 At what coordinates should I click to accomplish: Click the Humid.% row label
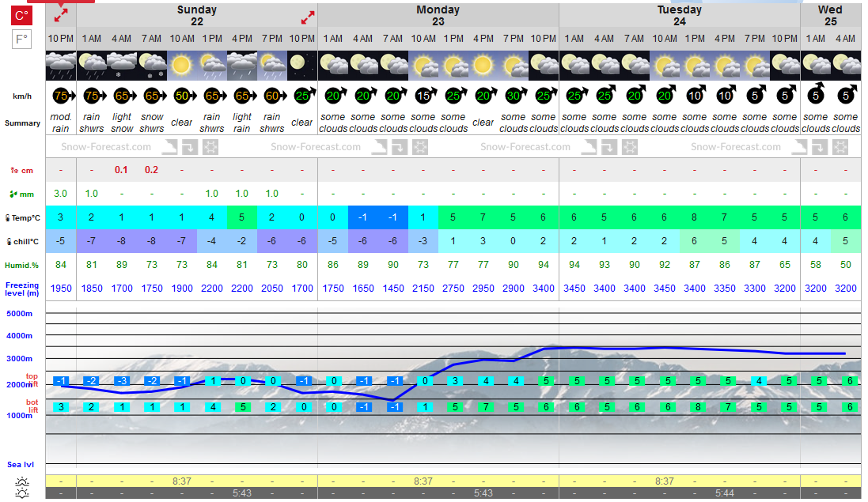pos(22,266)
